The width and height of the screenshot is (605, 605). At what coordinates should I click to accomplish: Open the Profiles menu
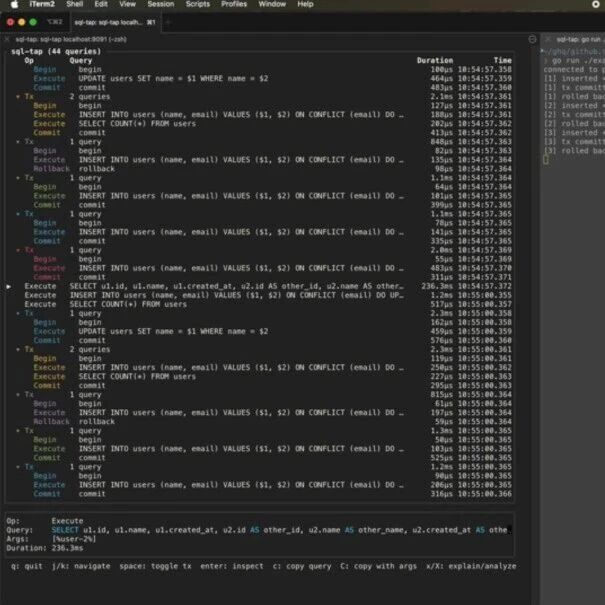(x=234, y=4)
